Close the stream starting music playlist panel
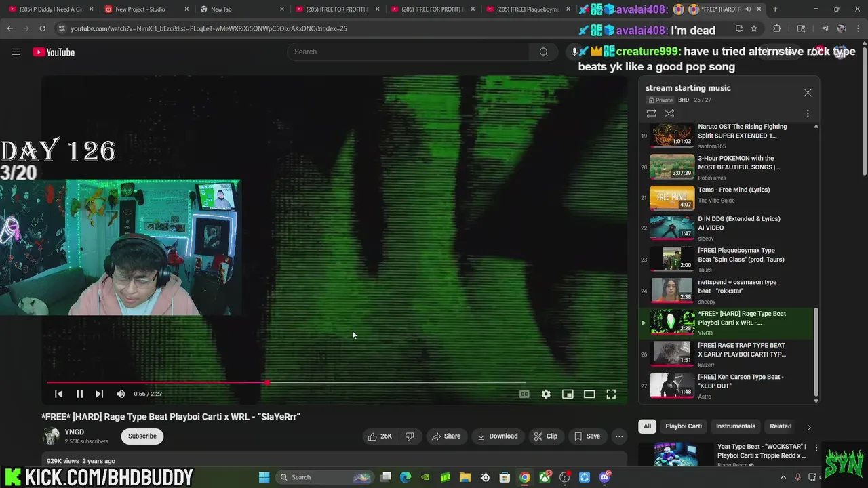Image resolution: width=868 pixels, height=488 pixels. click(x=808, y=93)
